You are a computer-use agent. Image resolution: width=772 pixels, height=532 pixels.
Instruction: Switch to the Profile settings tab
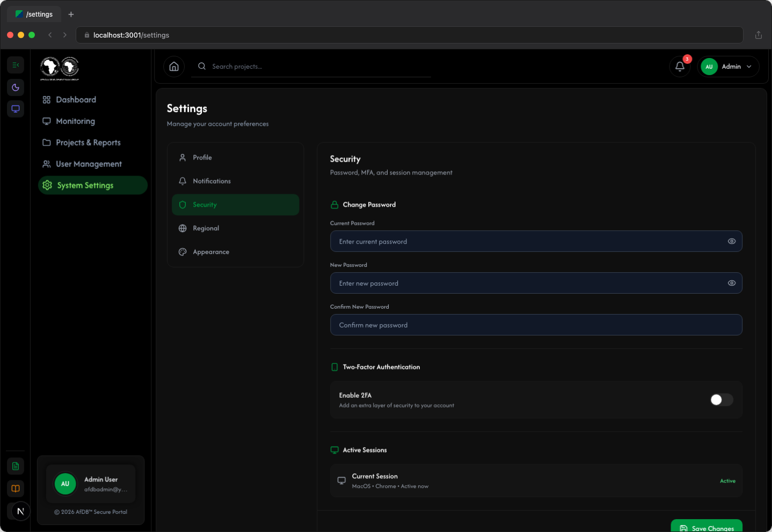click(x=235, y=158)
